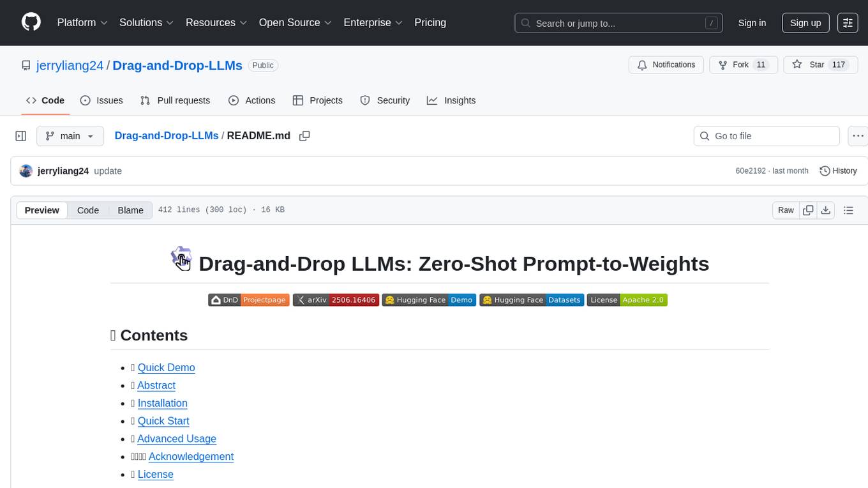Expand the Resources menu
Image resolution: width=868 pixels, height=488 pixels.
click(217, 22)
